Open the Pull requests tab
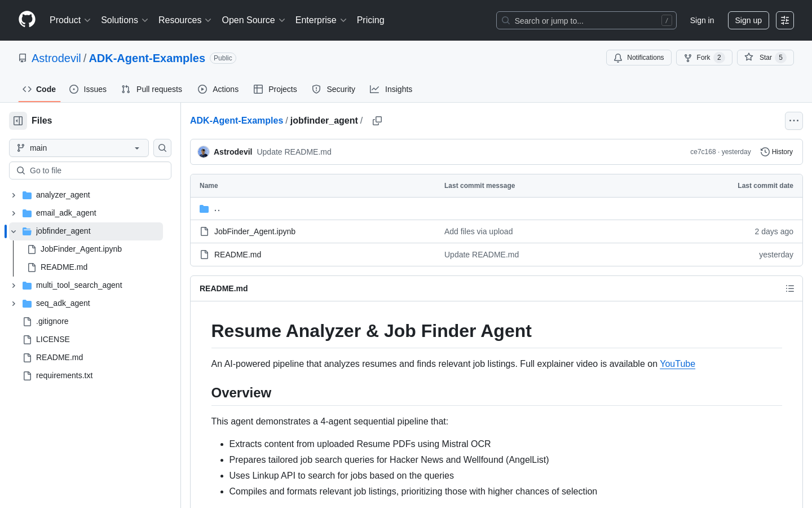 152,89
